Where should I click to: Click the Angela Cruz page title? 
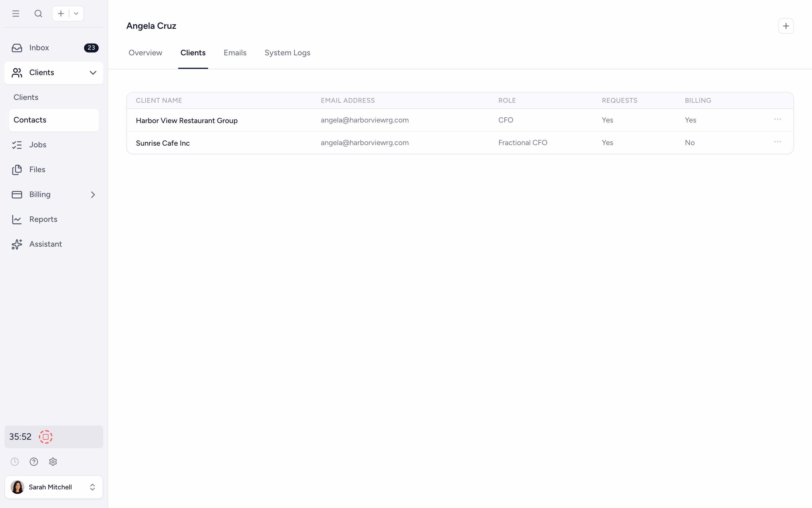(151, 26)
